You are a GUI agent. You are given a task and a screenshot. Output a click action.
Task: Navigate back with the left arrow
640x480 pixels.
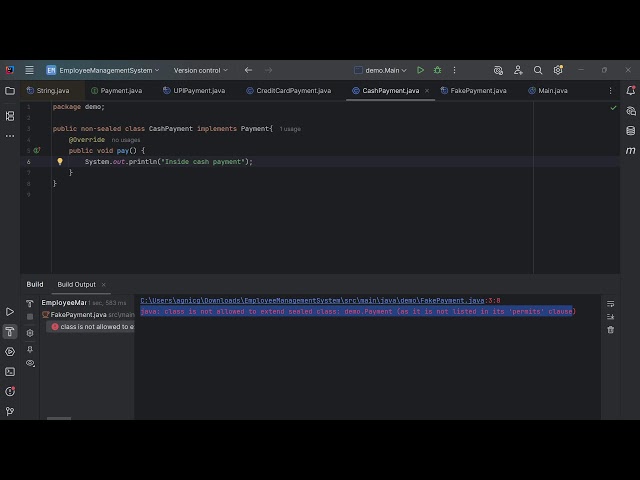point(248,70)
